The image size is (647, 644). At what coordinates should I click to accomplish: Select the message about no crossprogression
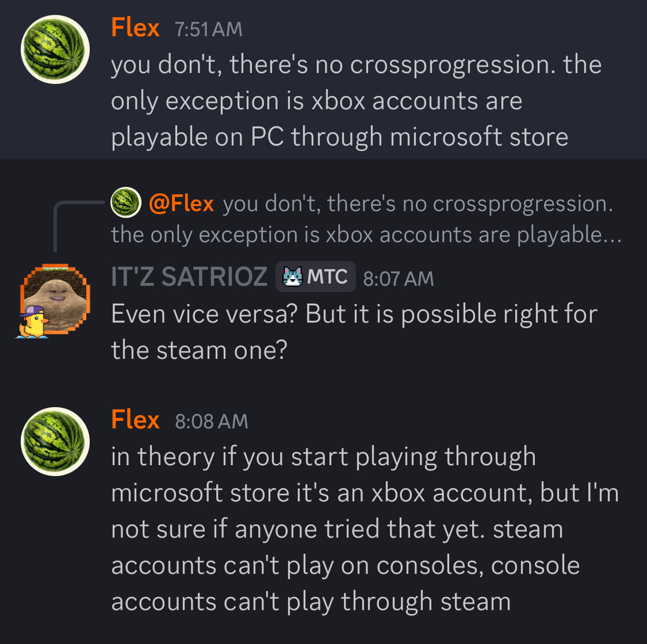pos(339,101)
